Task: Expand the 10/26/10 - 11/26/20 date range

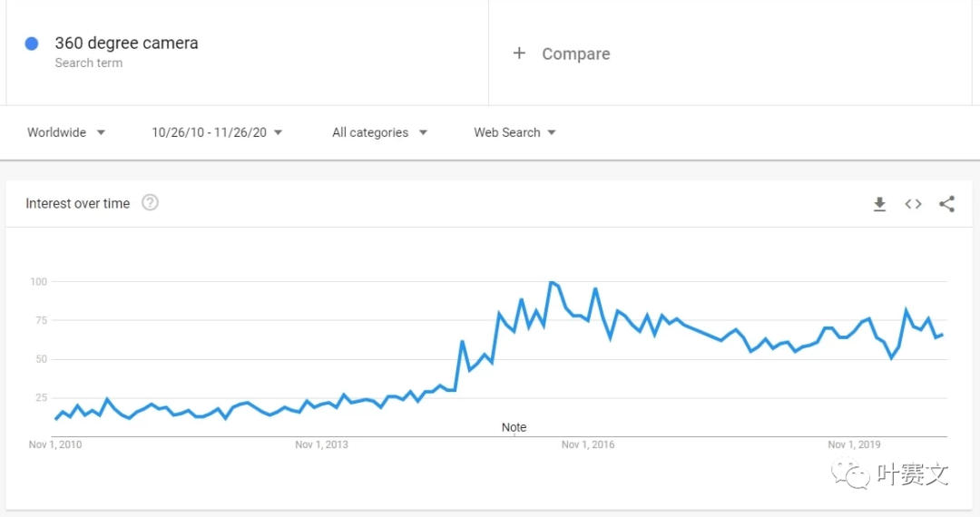Action: (217, 132)
